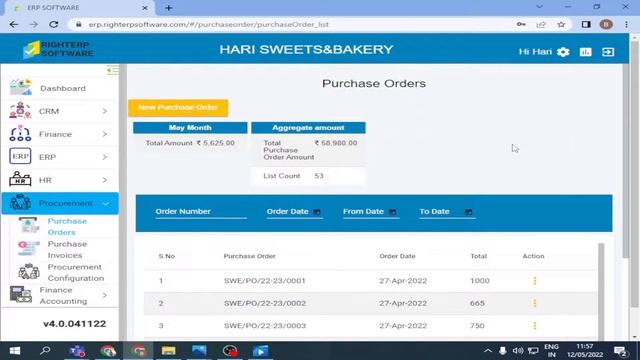Expand the HR menu chevron
The height and width of the screenshot is (360, 640).
click(105, 180)
